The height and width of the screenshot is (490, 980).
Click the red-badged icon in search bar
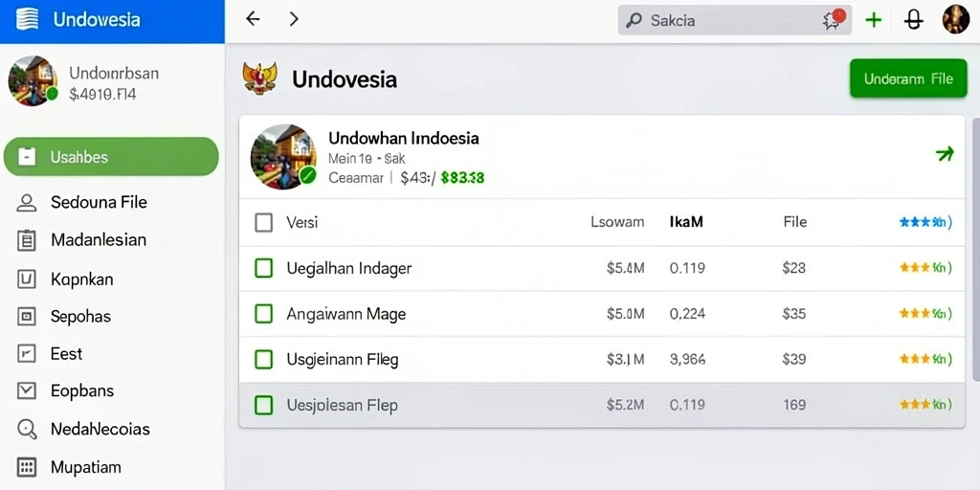[834, 19]
